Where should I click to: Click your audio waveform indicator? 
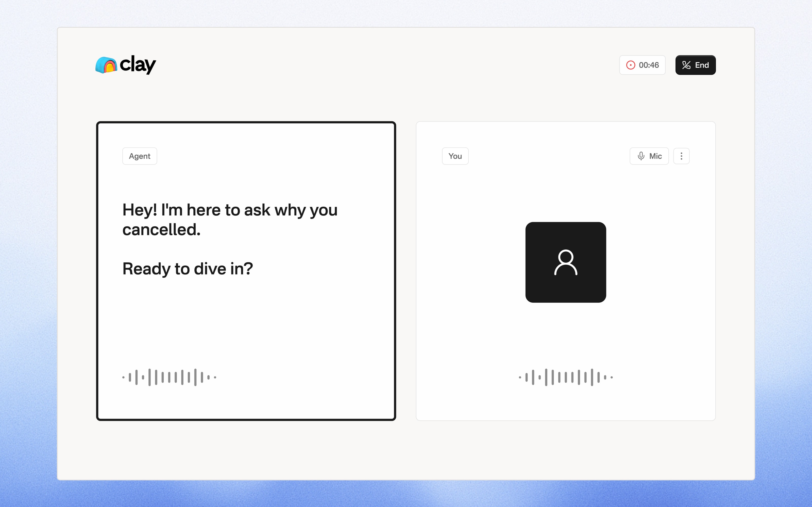[x=566, y=377]
